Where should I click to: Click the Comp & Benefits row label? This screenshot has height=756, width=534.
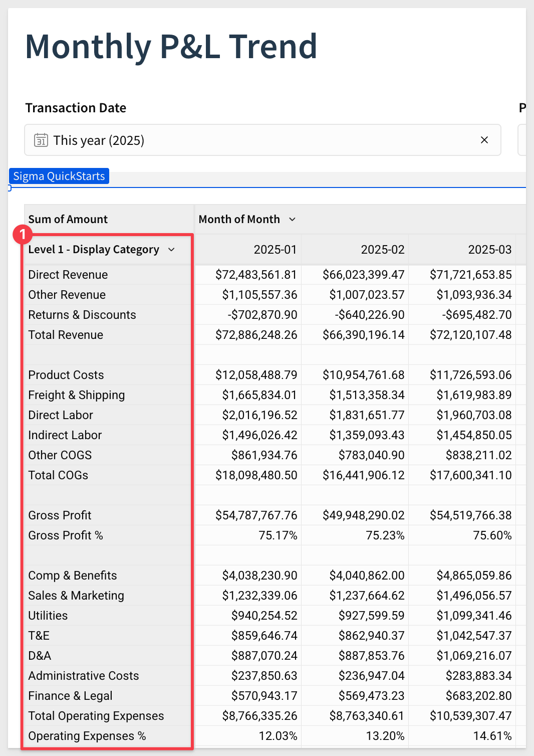point(73,576)
